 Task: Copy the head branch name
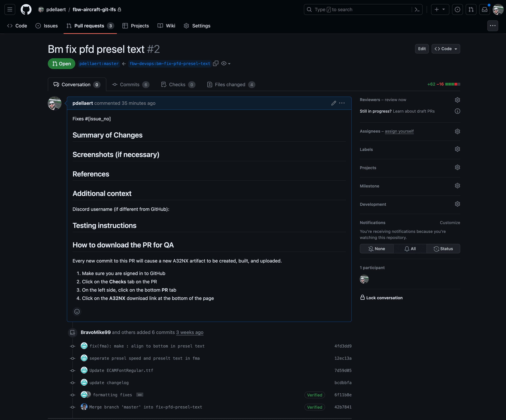tap(216, 63)
